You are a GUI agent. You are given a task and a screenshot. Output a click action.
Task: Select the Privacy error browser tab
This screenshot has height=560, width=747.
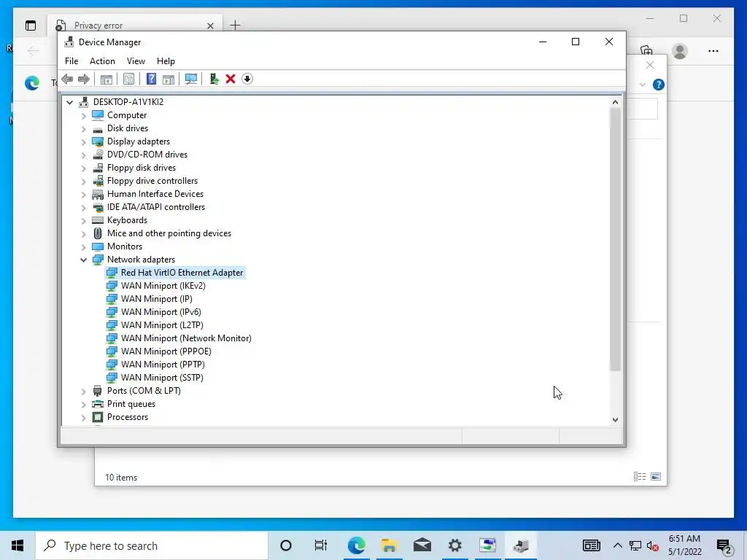(x=134, y=26)
